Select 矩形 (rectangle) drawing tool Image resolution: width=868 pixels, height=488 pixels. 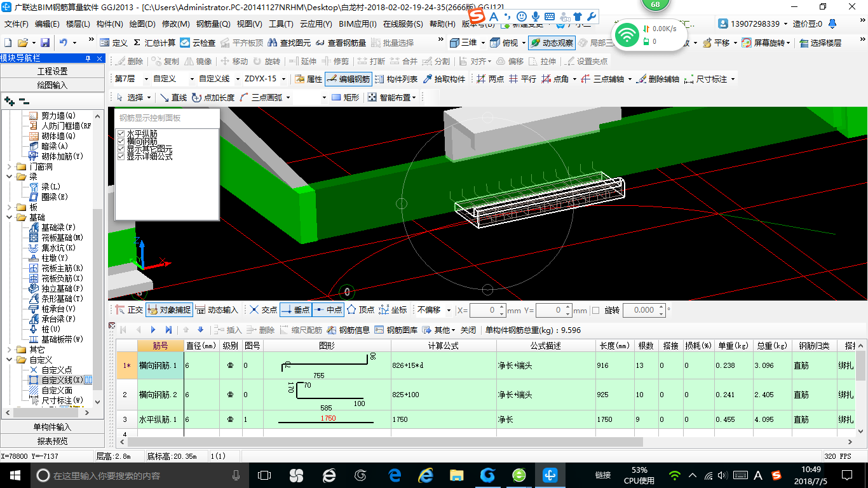(346, 97)
